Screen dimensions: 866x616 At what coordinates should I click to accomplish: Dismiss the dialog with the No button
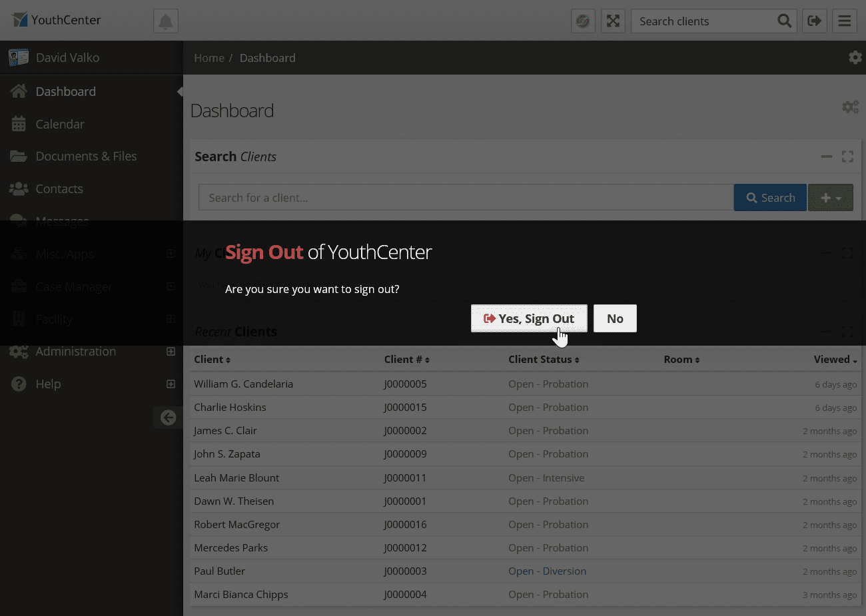[614, 318]
